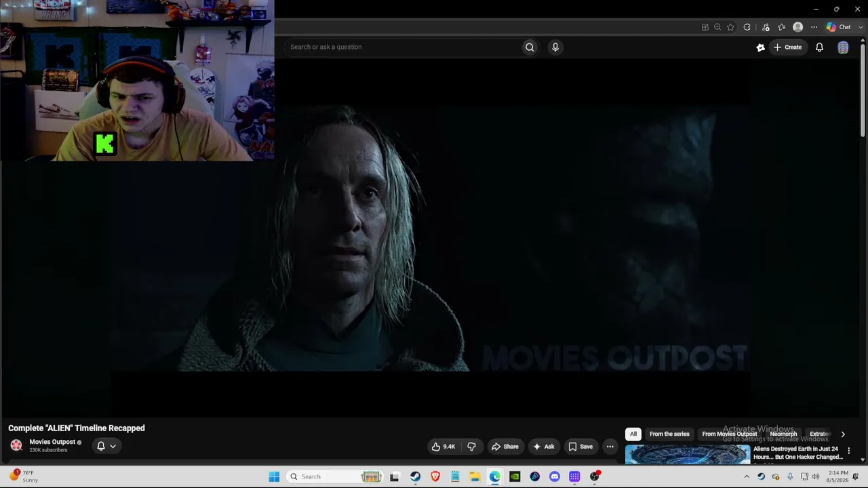The width and height of the screenshot is (868, 488).
Task: Open the Edge browser profile icon
Action: (x=797, y=27)
